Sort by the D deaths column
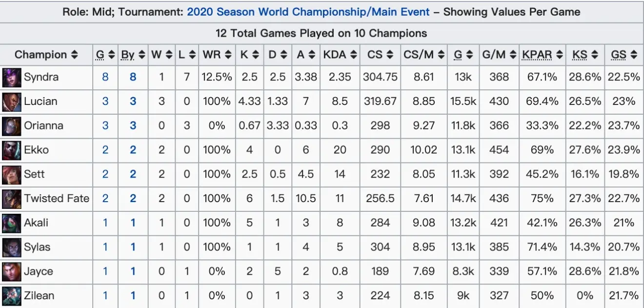This screenshot has height=308, width=644. [x=278, y=55]
